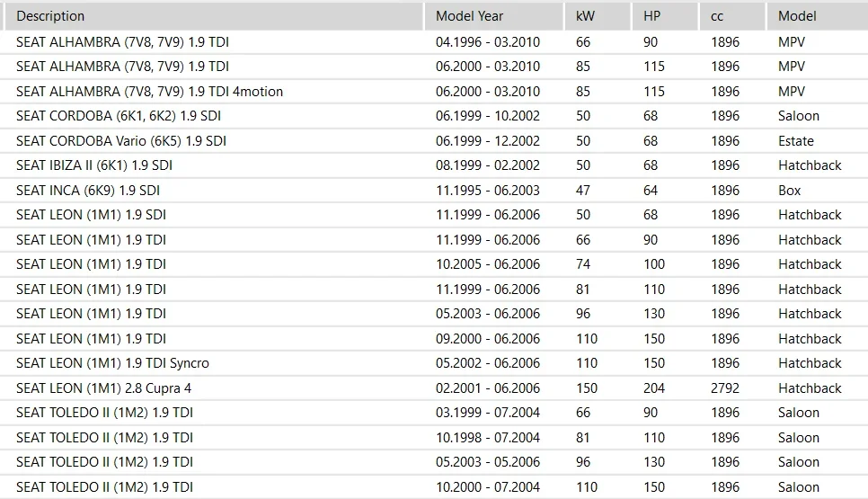The width and height of the screenshot is (868, 499).
Task: Select the cc column header
Action: coord(717,16)
